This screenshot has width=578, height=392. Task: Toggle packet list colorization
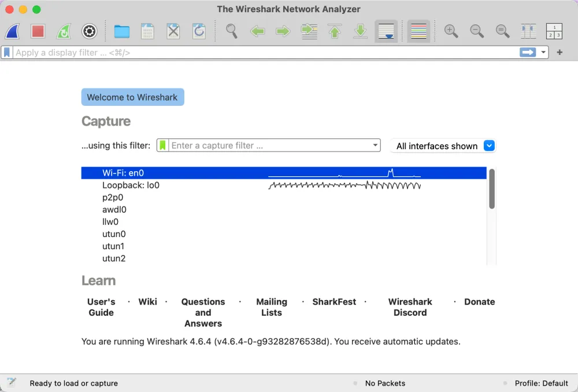click(x=418, y=31)
